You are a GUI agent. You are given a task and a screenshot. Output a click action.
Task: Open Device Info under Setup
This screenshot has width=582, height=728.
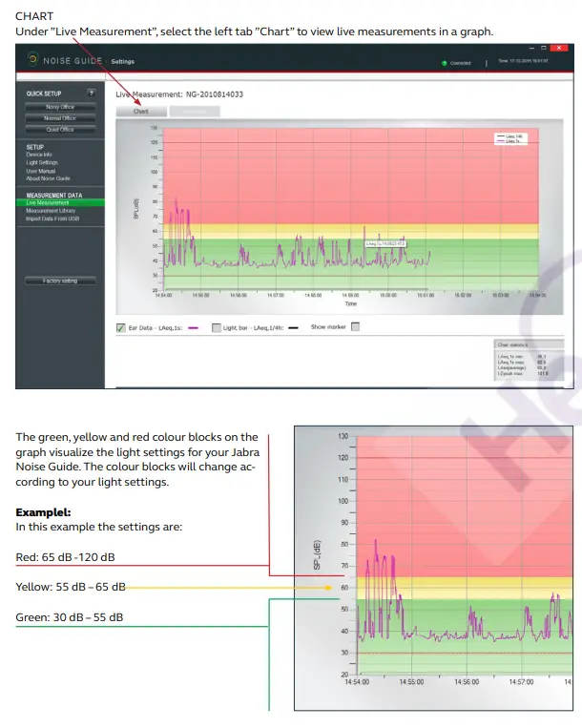click(x=39, y=155)
